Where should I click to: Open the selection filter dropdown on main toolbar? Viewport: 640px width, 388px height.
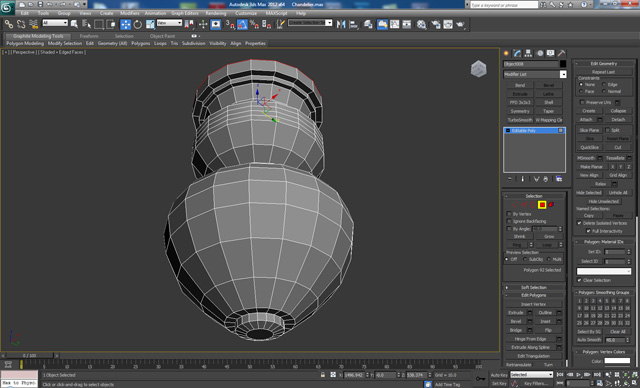pos(55,23)
